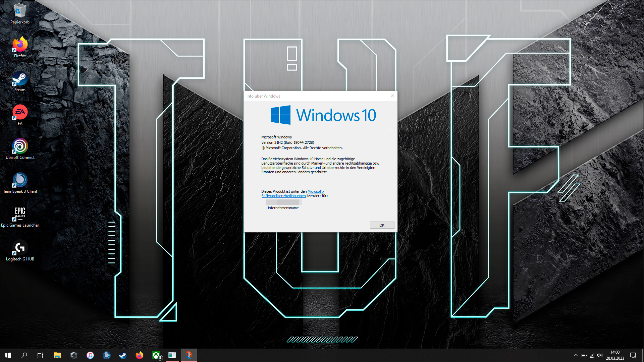Launch the Epic Games Launcher

[20, 214]
